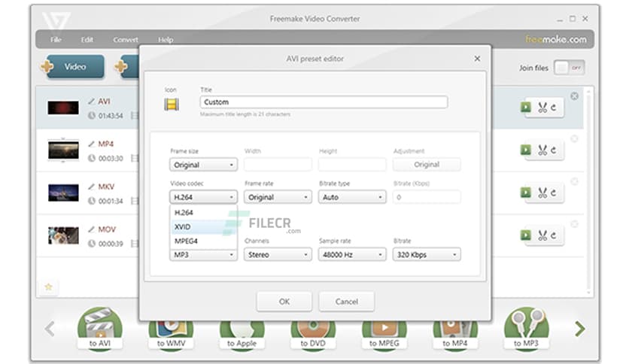Viewport: 629px width, 364px height.
Task: Choose the to Apple output format
Action: tap(242, 336)
